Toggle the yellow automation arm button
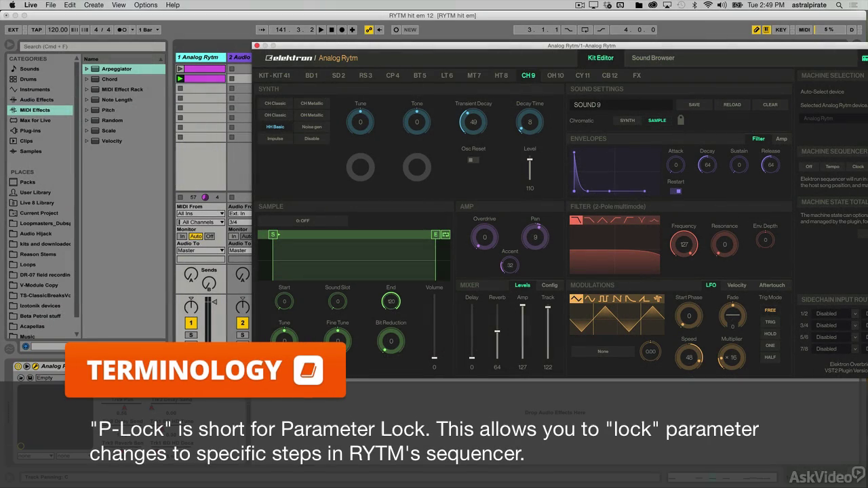868x488 pixels. tap(369, 30)
